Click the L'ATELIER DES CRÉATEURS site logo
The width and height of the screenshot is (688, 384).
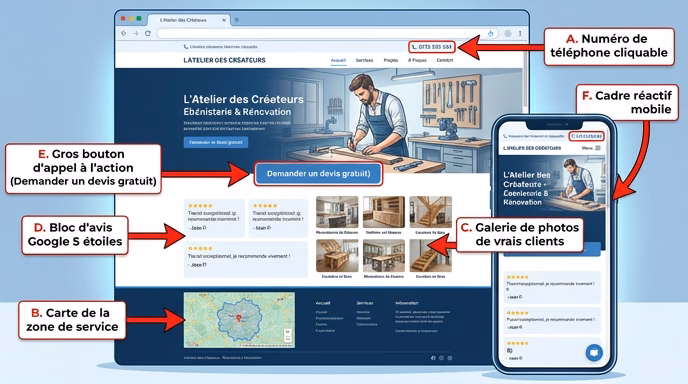(x=224, y=60)
